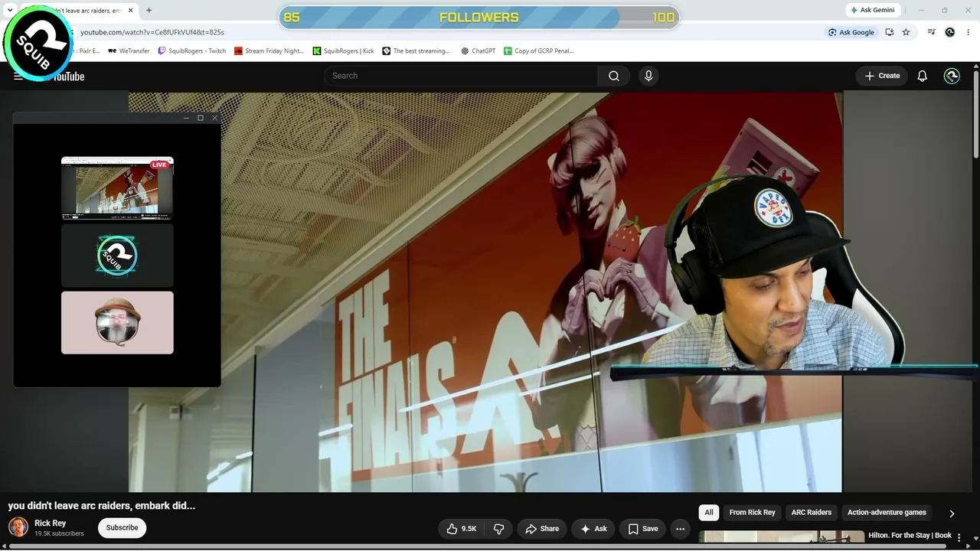Open options for the Hilton ad video
This screenshot has width=980, height=551.
(x=959, y=537)
